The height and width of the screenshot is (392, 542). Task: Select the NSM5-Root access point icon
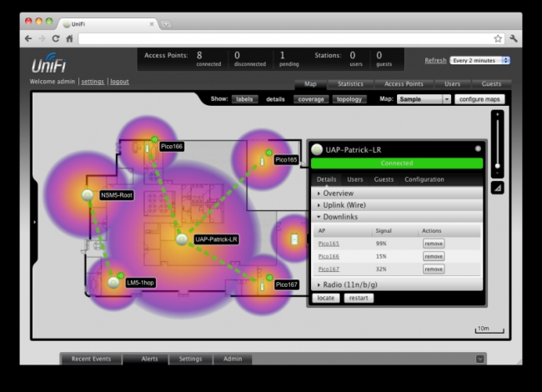click(88, 195)
